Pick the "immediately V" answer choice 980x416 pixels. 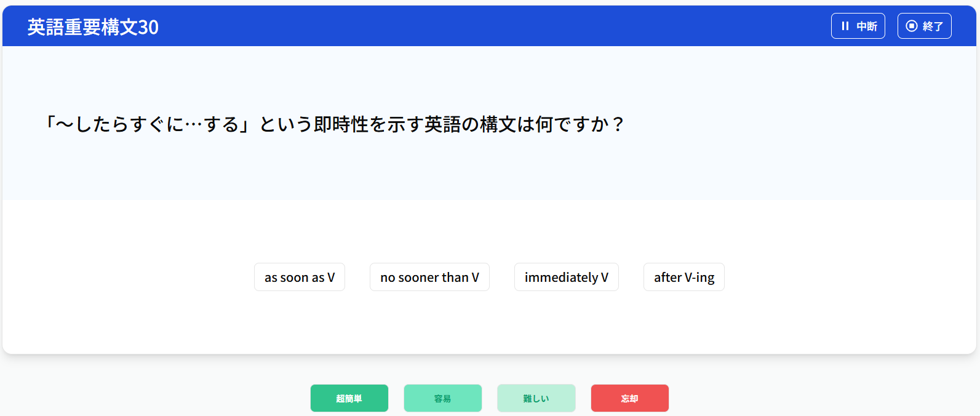(x=566, y=278)
